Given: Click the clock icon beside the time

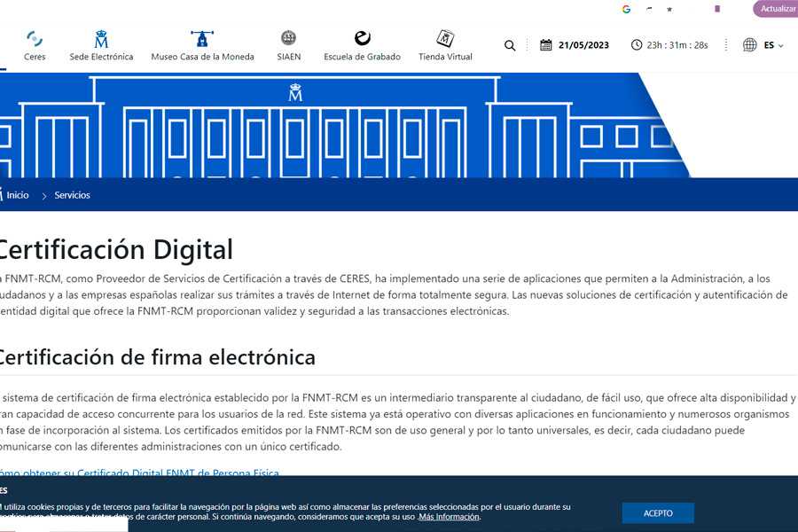Looking at the screenshot, I should pyautogui.click(x=637, y=45).
